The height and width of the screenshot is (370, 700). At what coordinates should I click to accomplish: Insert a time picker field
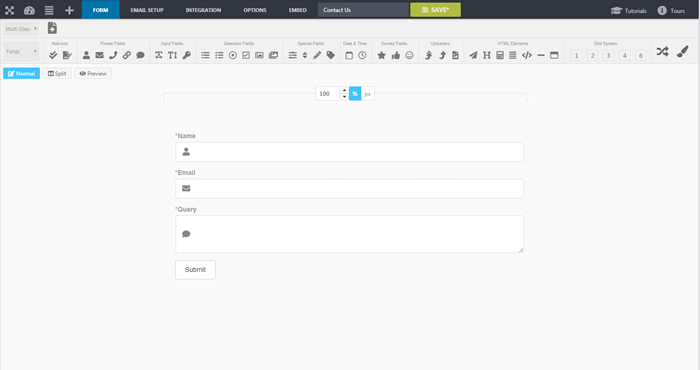(x=362, y=55)
